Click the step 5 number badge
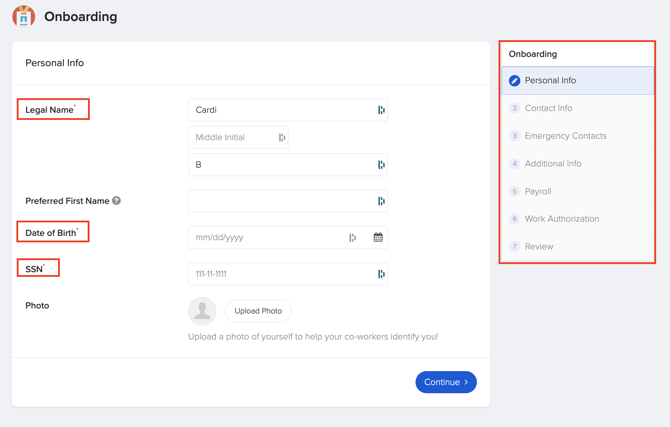The height and width of the screenshot is (427, 670). (514, 191)
